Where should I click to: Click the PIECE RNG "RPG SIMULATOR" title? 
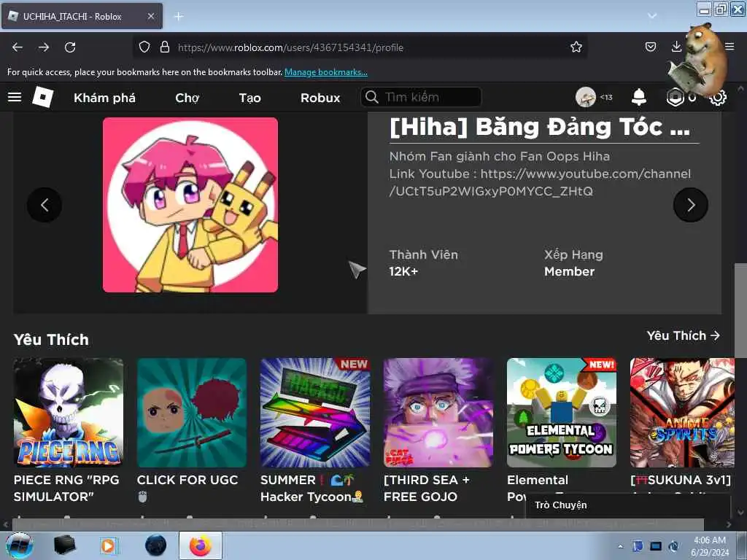(x=66, y=488)
